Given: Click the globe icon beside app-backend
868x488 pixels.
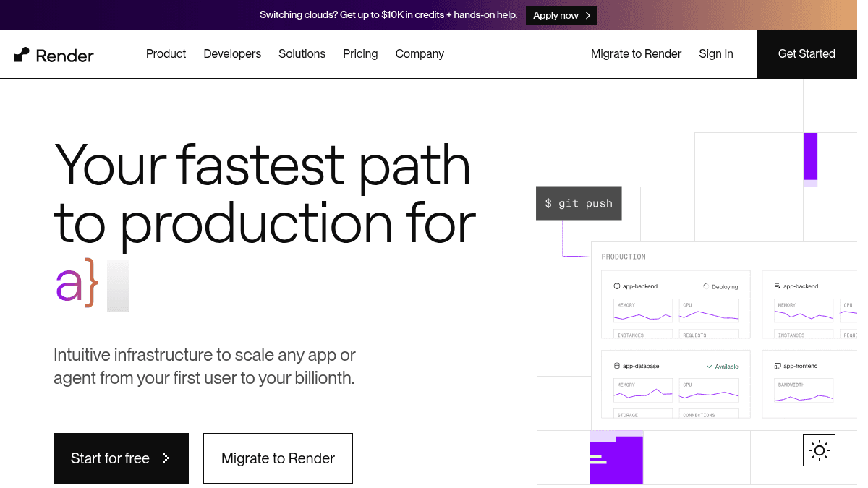Looking at the screenshot, I should tap(617, 286).
